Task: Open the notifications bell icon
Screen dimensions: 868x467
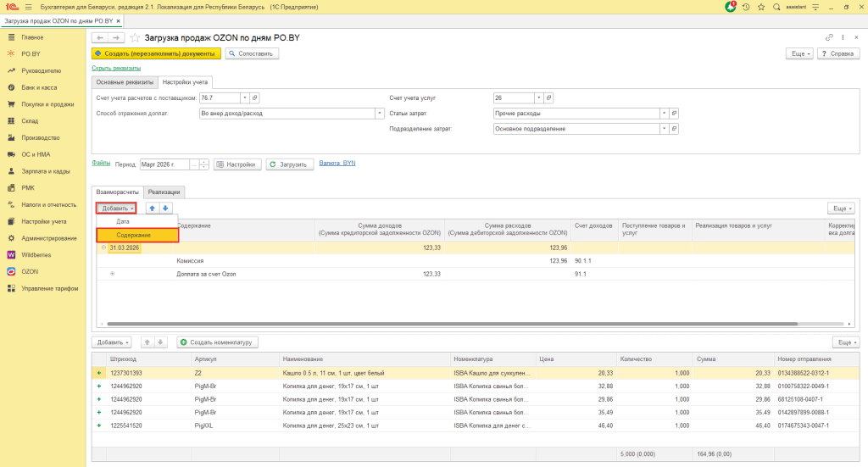Action: 731,7
